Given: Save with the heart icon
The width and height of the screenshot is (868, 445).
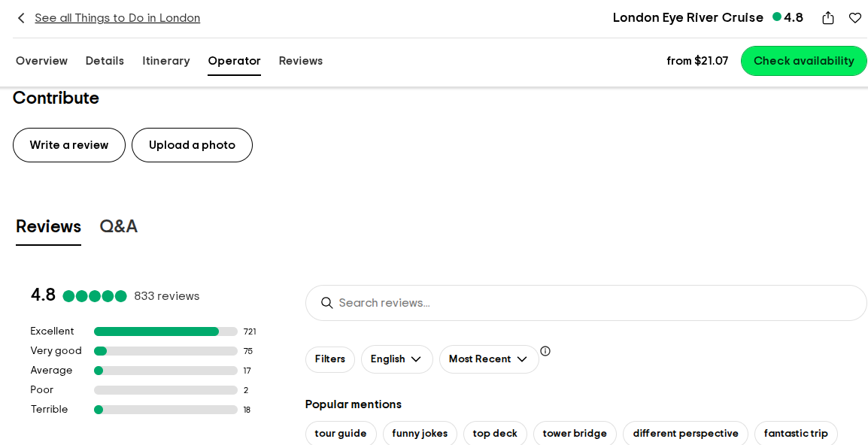Looking at the screenshot, I should click(x=855, y=18).
